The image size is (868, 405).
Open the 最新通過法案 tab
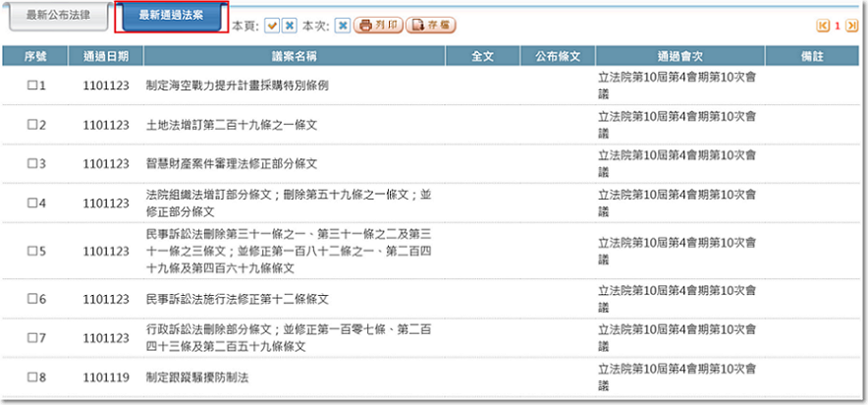point(172,17)
